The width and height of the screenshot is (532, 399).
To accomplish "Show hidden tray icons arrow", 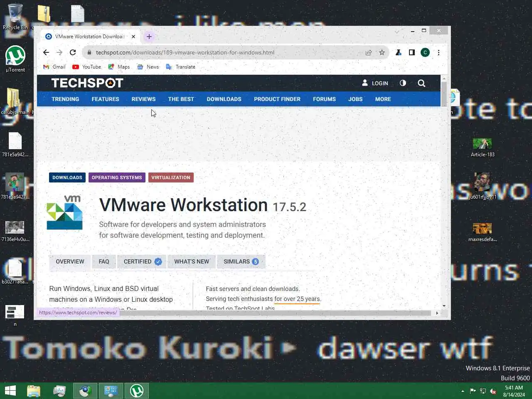I will pyautogui.click(x=463, y=391).
